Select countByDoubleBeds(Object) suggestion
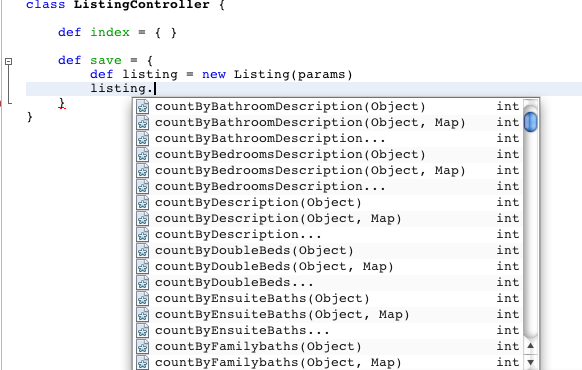Image resolution: width=582 pixels, height=370 pixels. (328, 251)
